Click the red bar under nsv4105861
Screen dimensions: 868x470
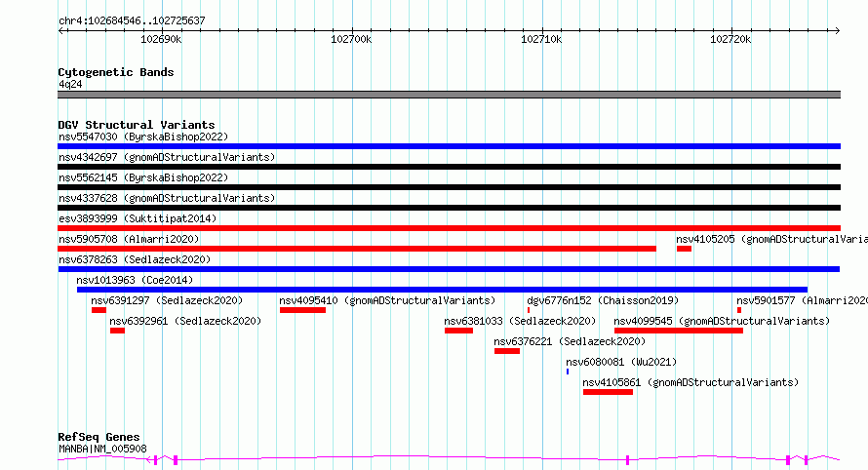coord(608,393)
